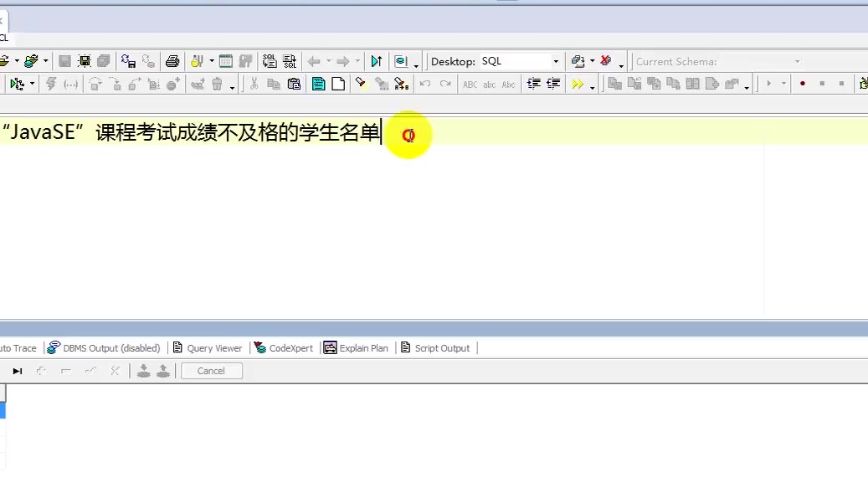The height and width of the screenshot is (488, 868).
Task: Click the uppercase ABC conversion icon
Action: pos(470,85)
